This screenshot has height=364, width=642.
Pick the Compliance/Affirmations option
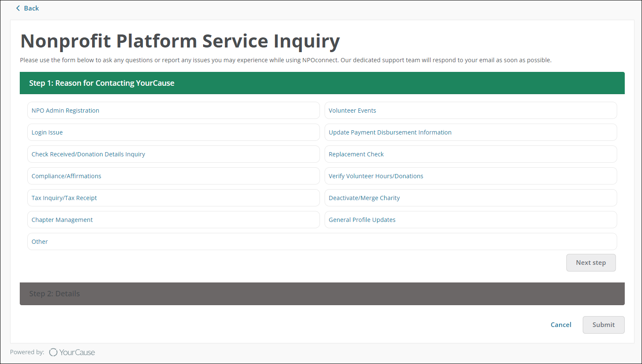[x=173, y=176]
